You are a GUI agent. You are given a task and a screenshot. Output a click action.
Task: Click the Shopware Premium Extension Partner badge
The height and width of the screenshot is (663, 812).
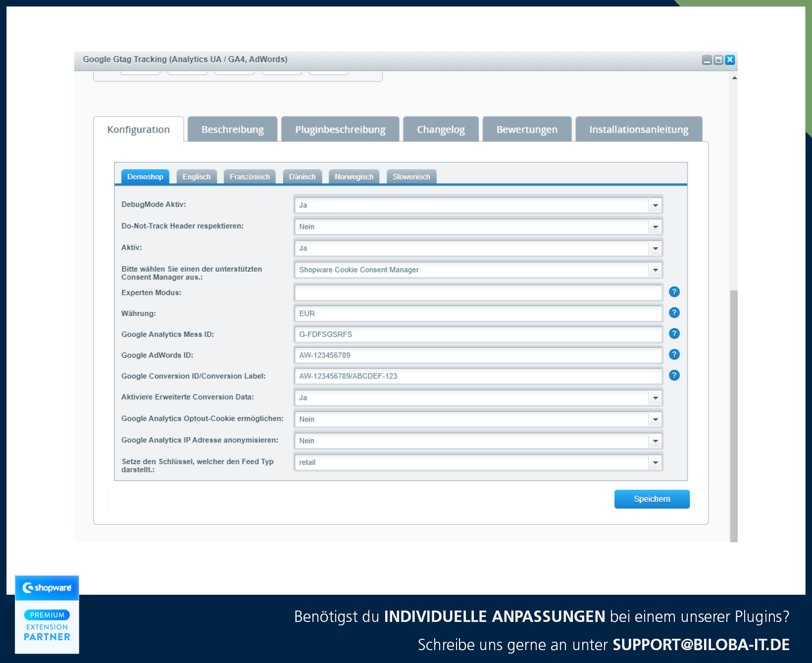(47, 614)
